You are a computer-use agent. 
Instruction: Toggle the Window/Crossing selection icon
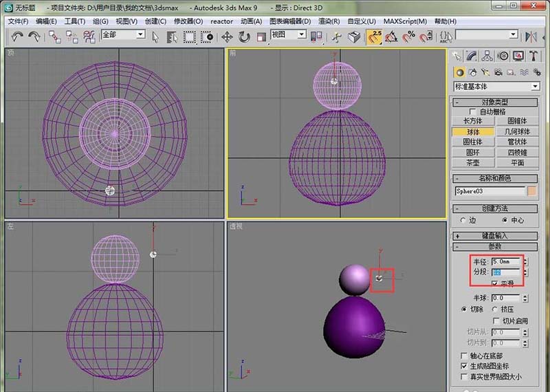(206, 36)
